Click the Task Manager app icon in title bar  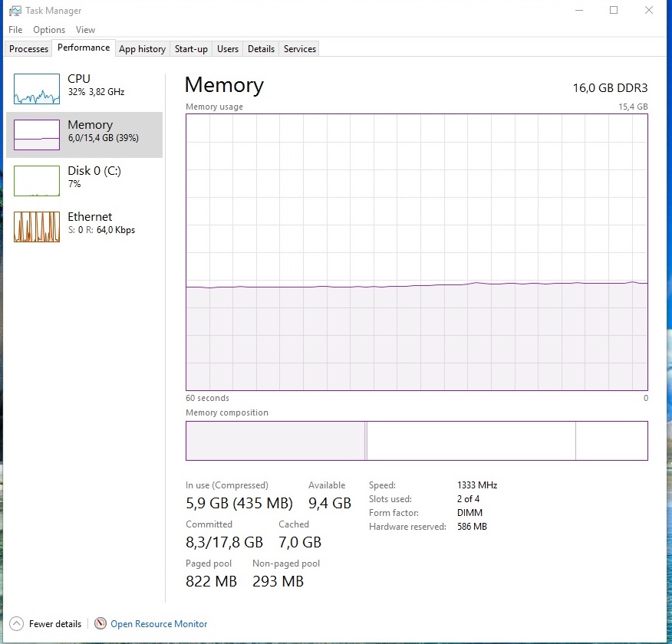pyautogui.click(x=15, y=11)
